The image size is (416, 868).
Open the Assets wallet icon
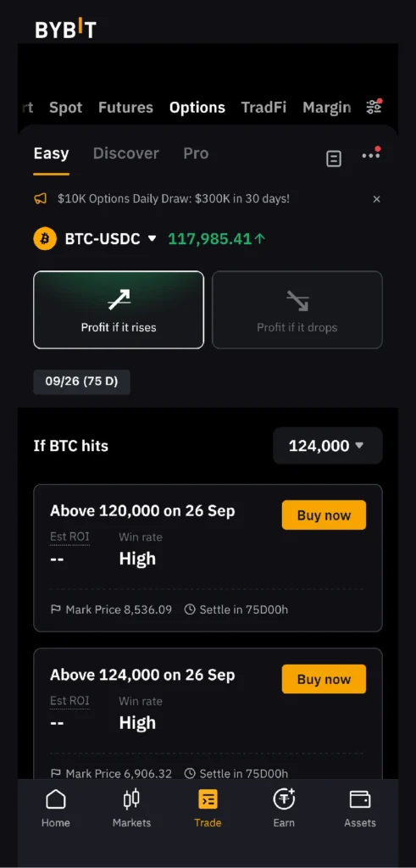pyautogui.click(x=360, y=798)
